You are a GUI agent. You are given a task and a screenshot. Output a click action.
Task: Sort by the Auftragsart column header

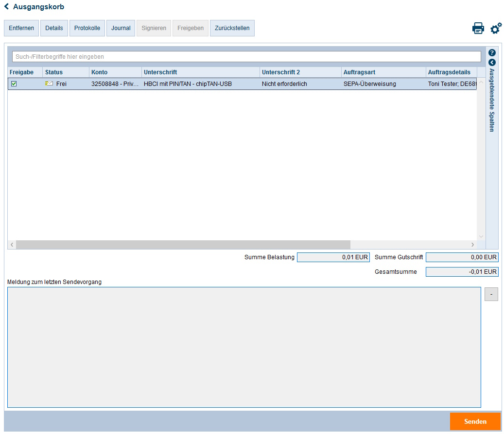[x=359, y=72]
